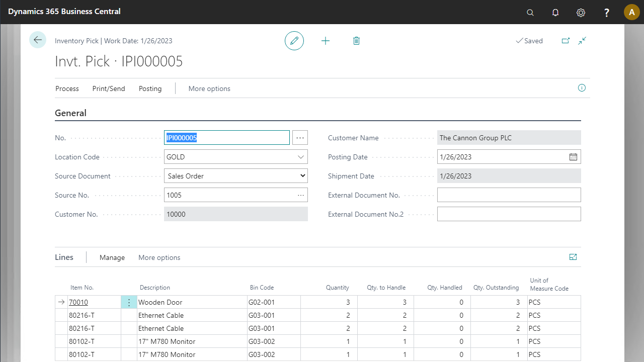Click the Customer No. value 10000
Viewport: 644px width, 362px height.
coord(236,214)
